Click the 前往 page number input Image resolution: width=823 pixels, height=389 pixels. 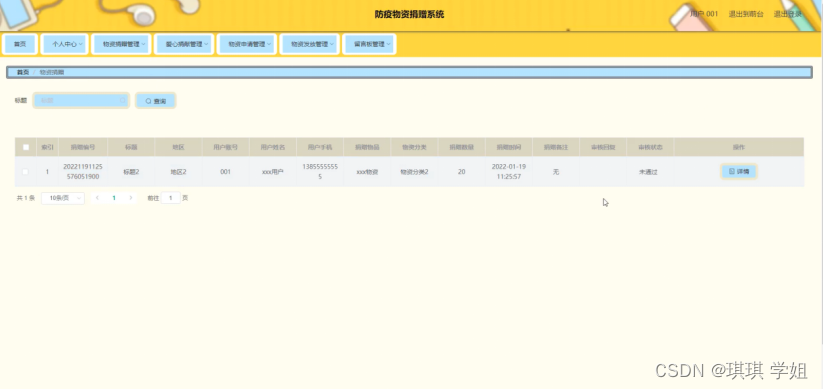click(x=171, y=198)
